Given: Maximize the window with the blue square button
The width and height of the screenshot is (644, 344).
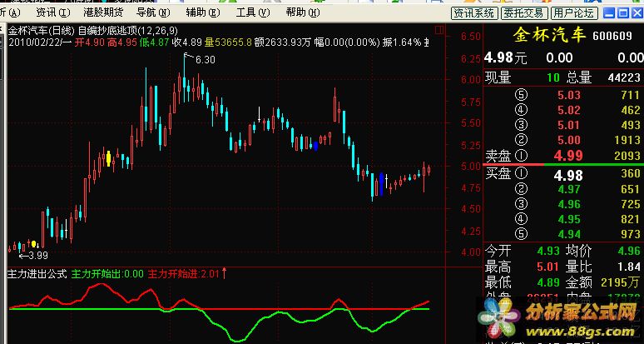Looking at the screenshot, I should click(x=622, y=13).
